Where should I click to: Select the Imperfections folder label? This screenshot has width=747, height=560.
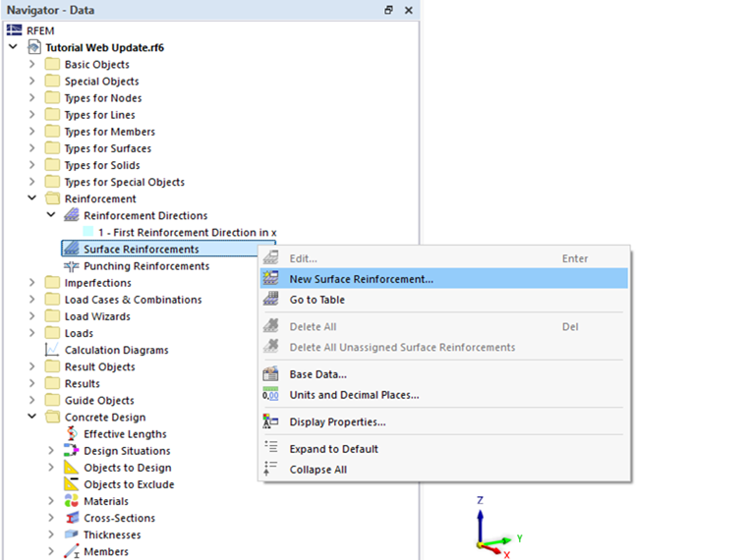pyautogui.click(x=97, y=282)
